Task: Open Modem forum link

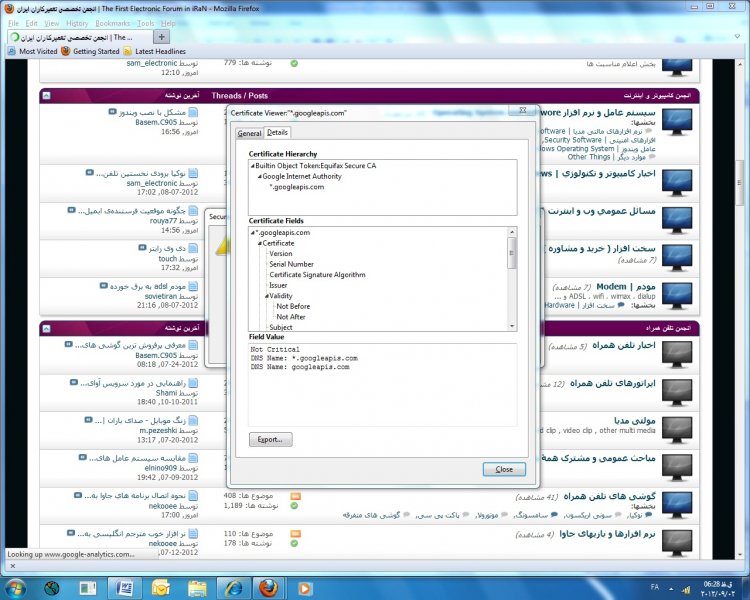Action: (x=626, y=287)
